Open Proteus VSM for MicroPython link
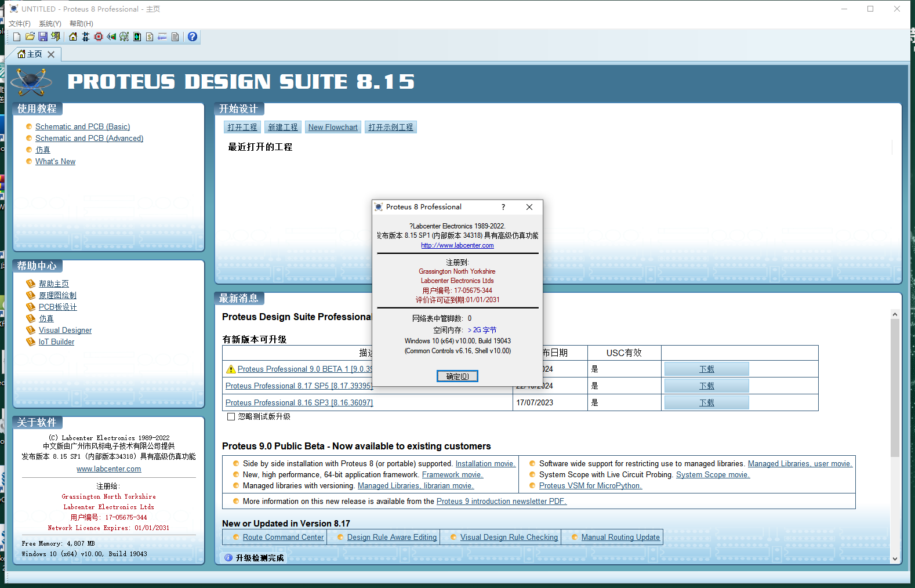 [590, 485]
